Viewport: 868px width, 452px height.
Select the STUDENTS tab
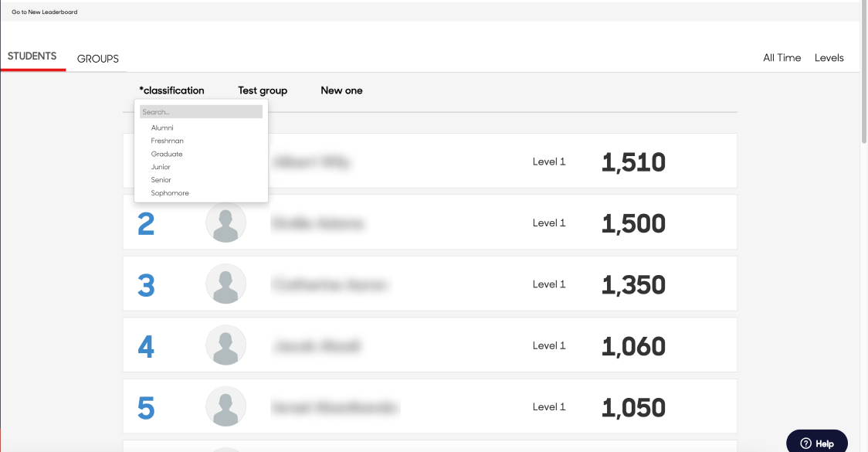click(x=32, y=56)
